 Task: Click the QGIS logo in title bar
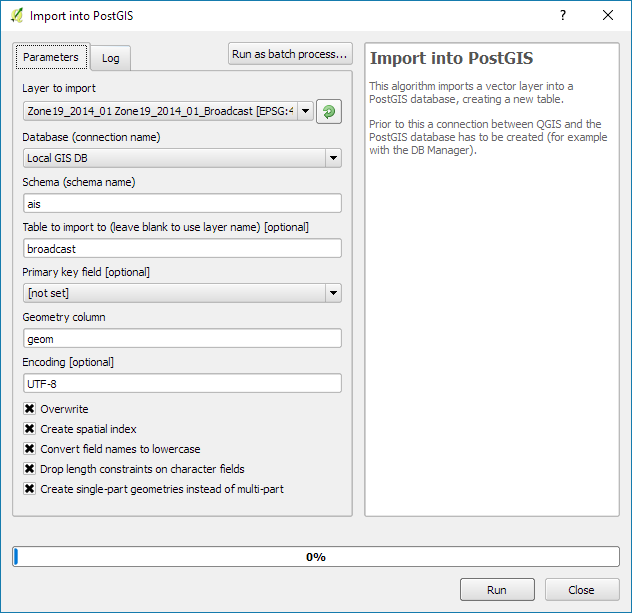point(16,15)
